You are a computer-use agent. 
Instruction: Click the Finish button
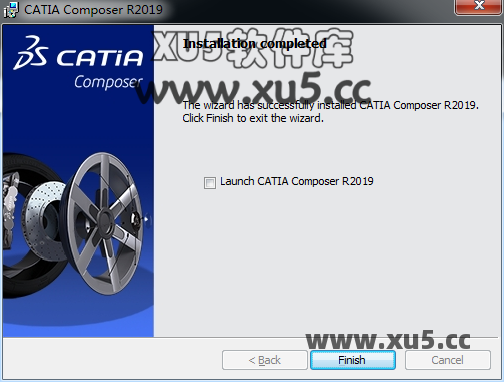point(353,360)
